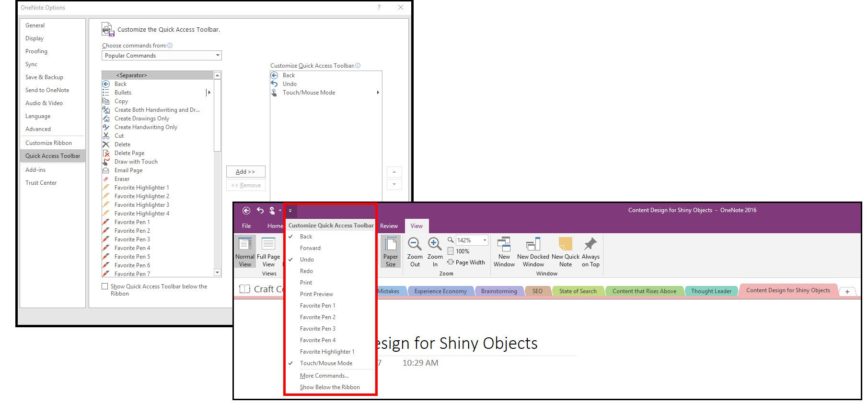Choose More Commands... in dropdown menu

point(330,376)
